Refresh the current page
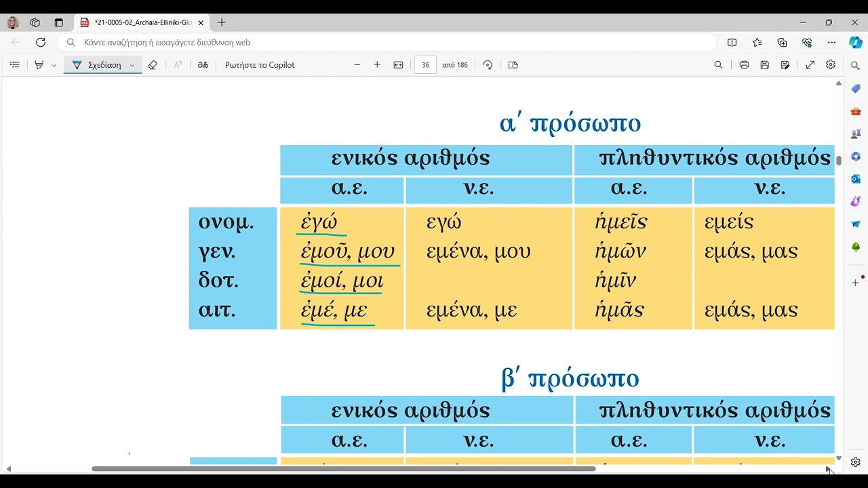Screen dimensions: 868x488 (41, 42)
